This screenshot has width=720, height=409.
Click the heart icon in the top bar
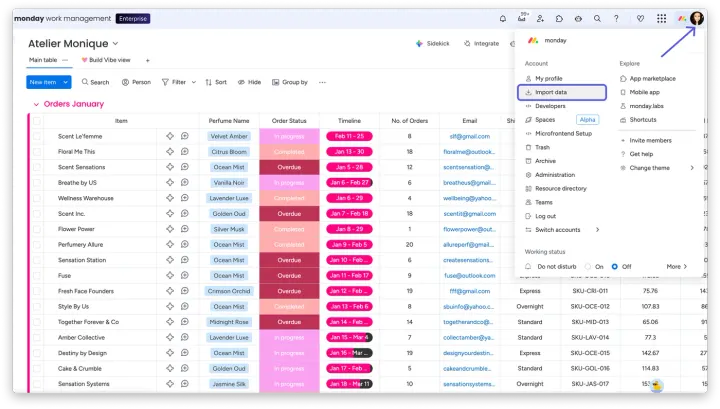click(640, 19)
